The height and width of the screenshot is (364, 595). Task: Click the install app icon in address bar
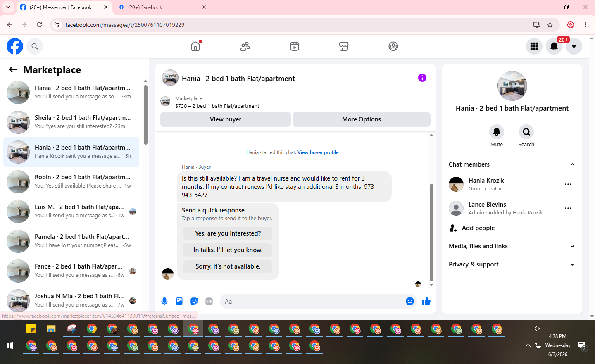[537, 25]
